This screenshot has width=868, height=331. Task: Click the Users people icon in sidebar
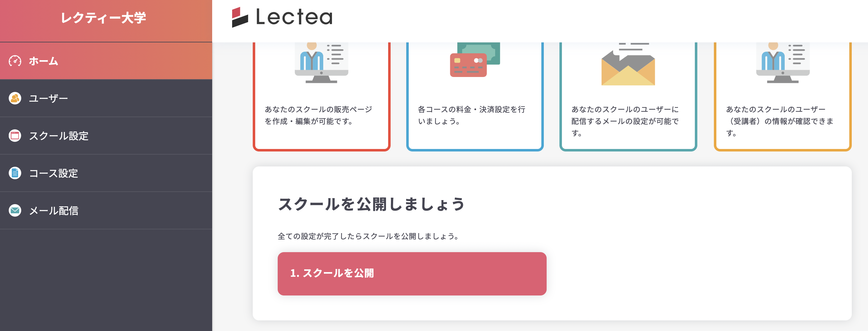pyautogui.click(x=15, y=98)
